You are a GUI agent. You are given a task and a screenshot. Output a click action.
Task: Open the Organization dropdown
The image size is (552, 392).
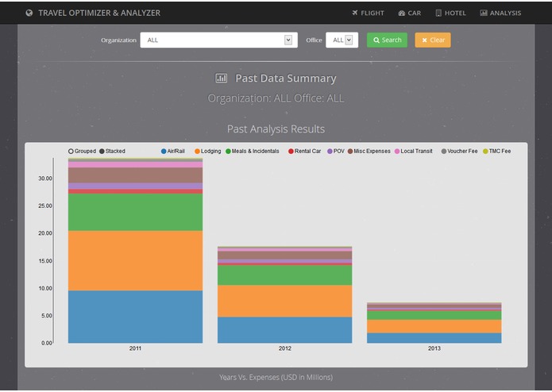(x=218, y=40)
